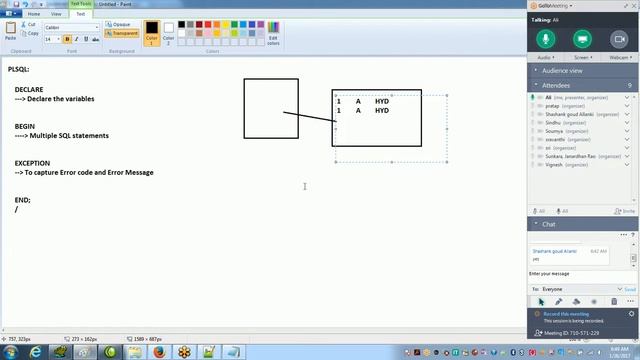Click the 'EXCEPTION' text on canvas

tap(32, 163)
